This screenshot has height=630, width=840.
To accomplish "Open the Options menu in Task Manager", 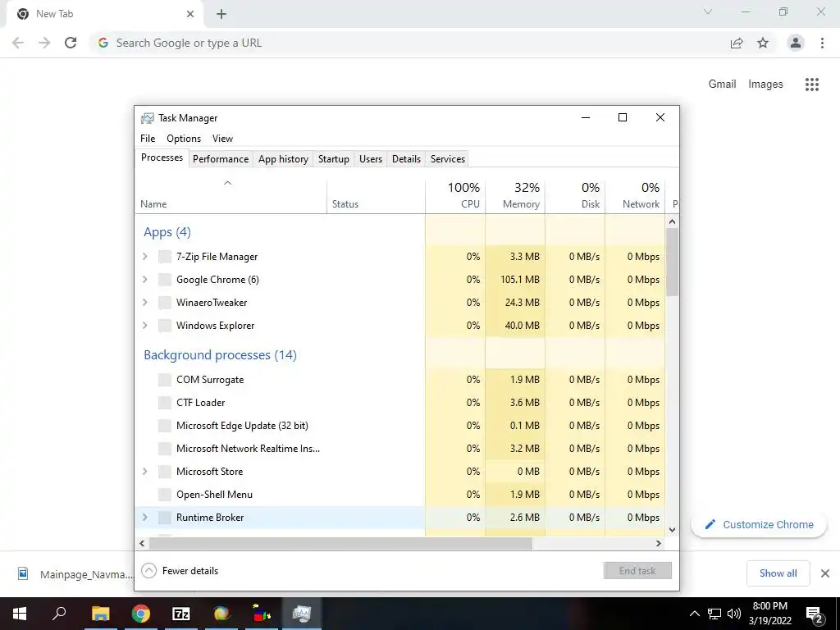I will pos(184,139).
